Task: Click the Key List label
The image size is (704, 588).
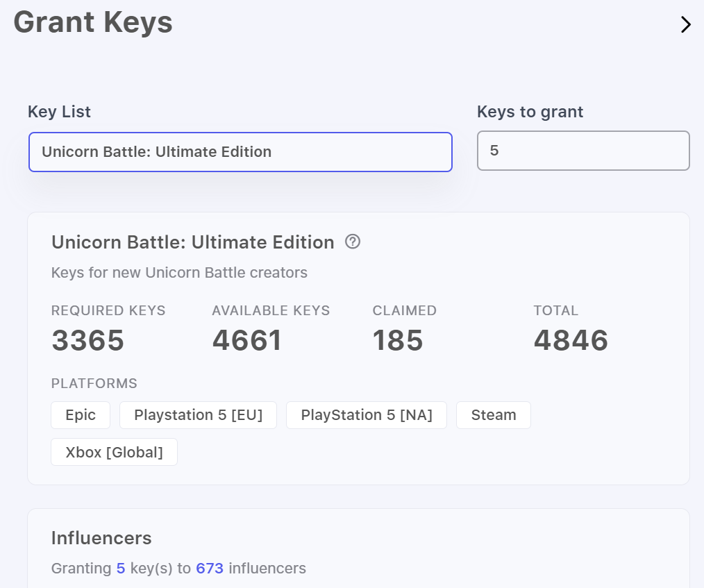Action: tap(59, 111)
